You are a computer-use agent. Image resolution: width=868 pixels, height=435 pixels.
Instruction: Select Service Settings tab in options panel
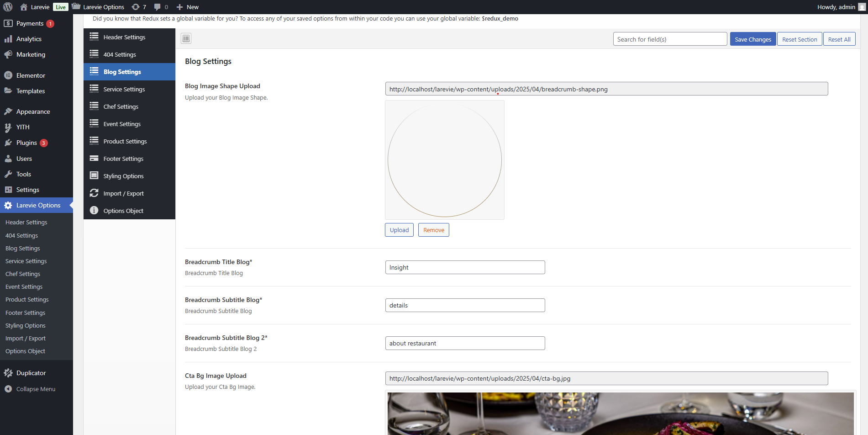(x=130, y=89)
